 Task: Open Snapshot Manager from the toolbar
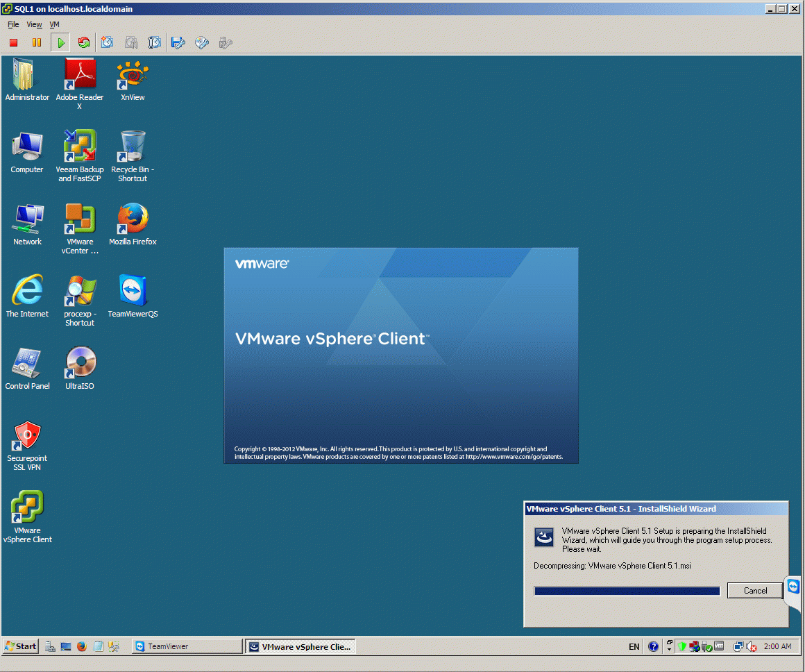click(x=154, y=42)
